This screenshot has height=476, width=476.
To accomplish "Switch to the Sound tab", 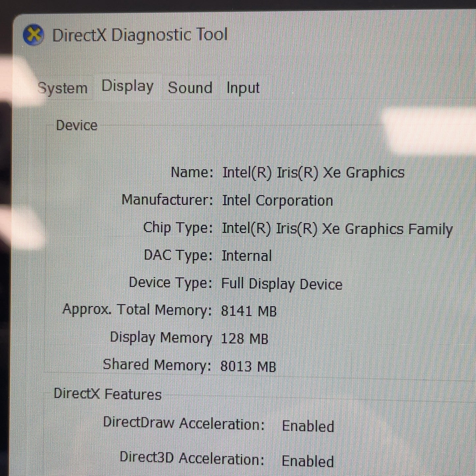I will [x=190, y=88].
